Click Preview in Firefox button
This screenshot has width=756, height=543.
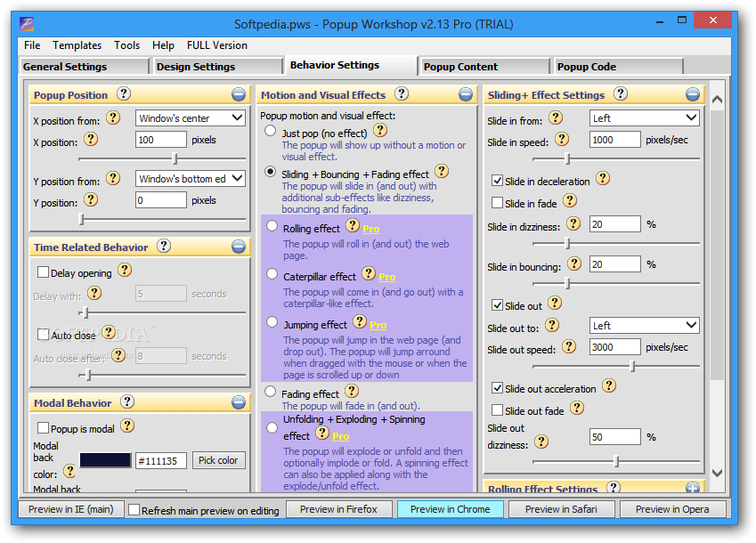(x=338, y=509)
